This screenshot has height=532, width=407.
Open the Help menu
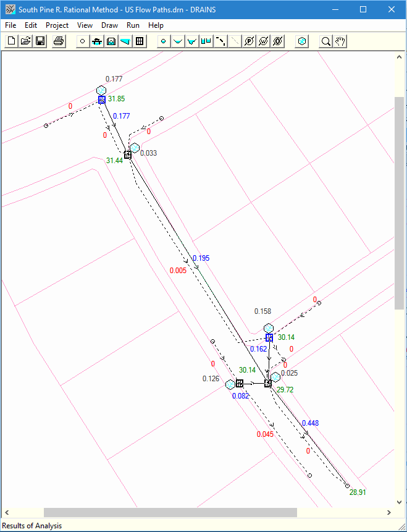coord(156,25)
